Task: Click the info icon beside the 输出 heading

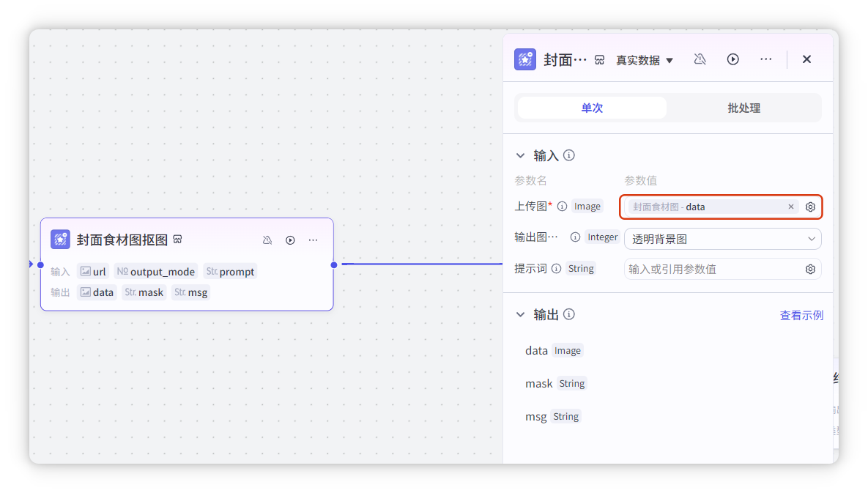Action: pos(568,314)
